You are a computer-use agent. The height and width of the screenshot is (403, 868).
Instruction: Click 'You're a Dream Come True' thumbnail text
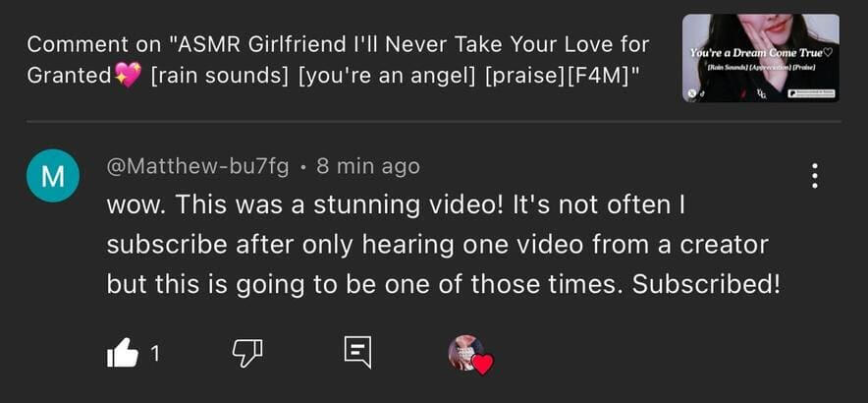point(761,52)
